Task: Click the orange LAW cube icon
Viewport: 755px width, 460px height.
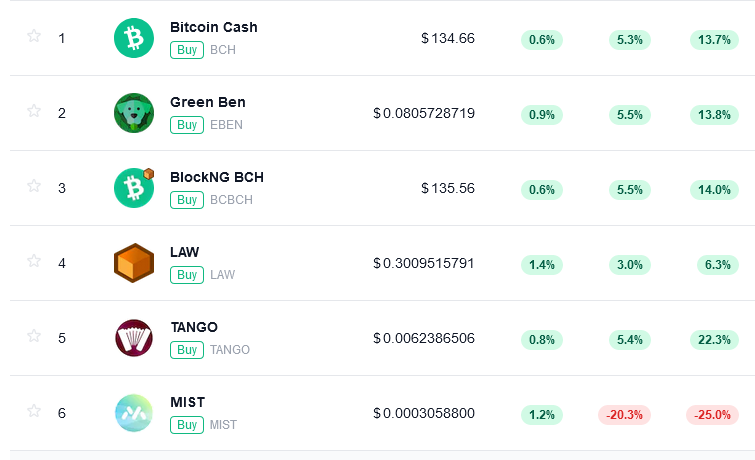Action: coord(134,263)
